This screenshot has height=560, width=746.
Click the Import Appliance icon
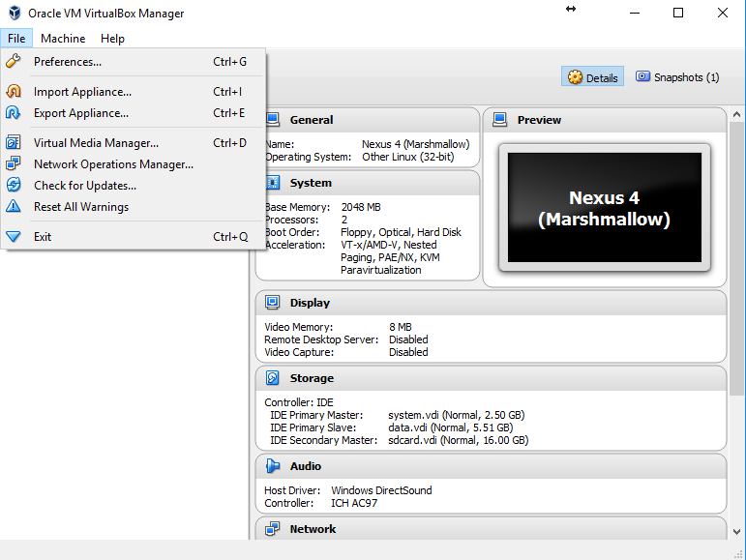click(14, 91)
